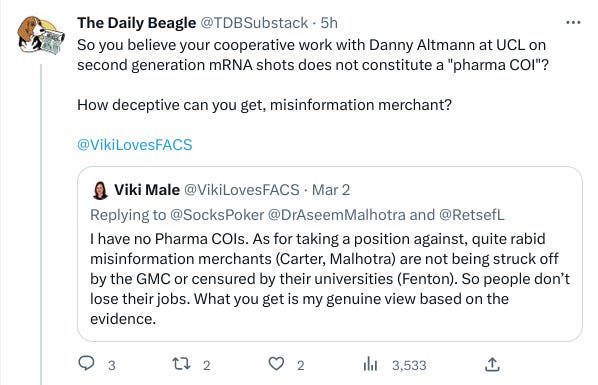Open quoted tweet beginning 'I have no Pharma COIs'
The height and width of the screenshot is (385, 598).
[330, 254]
